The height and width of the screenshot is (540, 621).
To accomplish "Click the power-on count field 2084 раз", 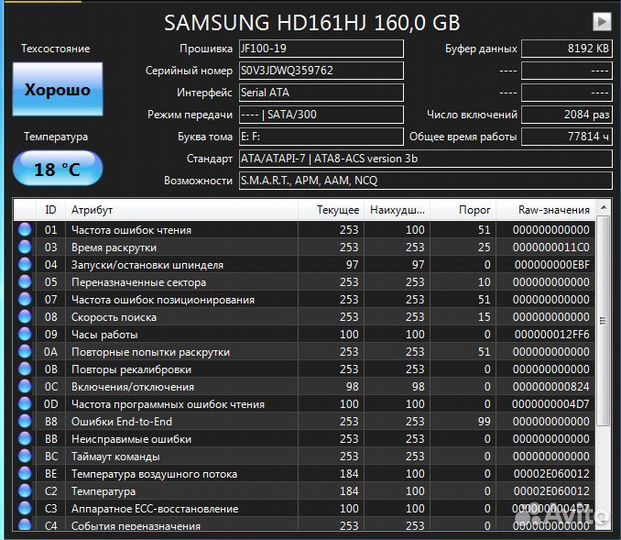I will tap(567, 114).
